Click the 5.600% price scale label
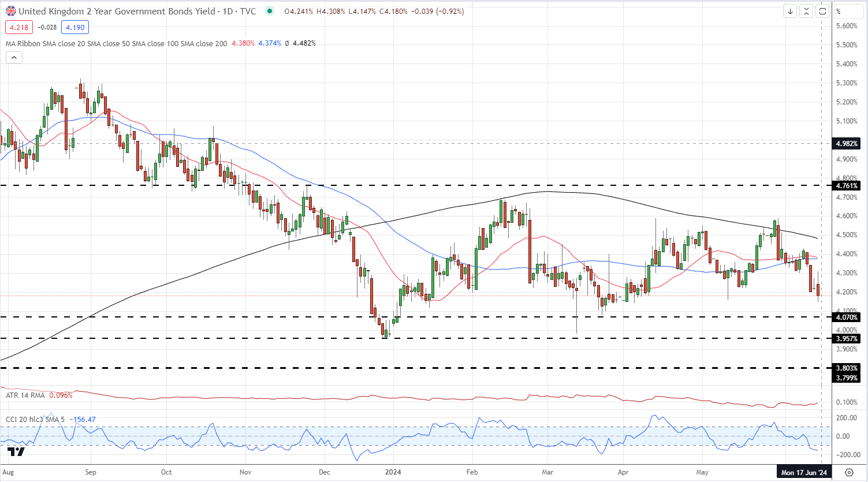Viewport: 868px width, 482px height. [x=847, y=26]
